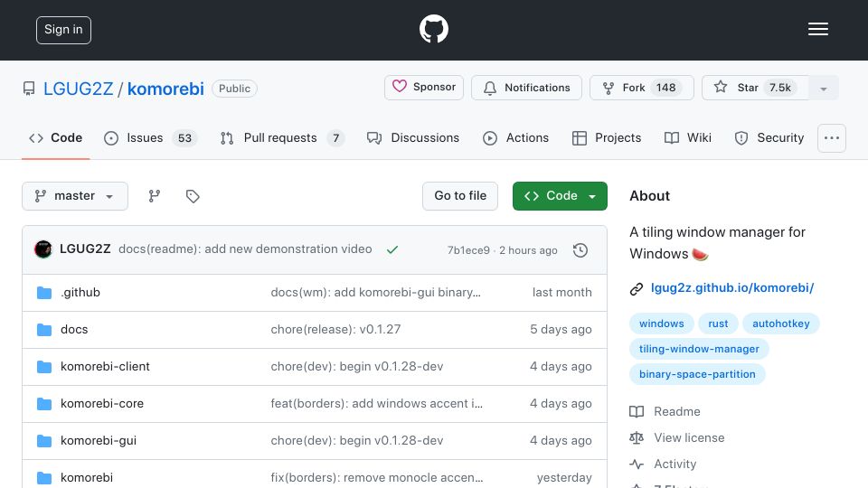Screen dimensions: 868x488
Task: Open the View license link
Action: (689, 437)
